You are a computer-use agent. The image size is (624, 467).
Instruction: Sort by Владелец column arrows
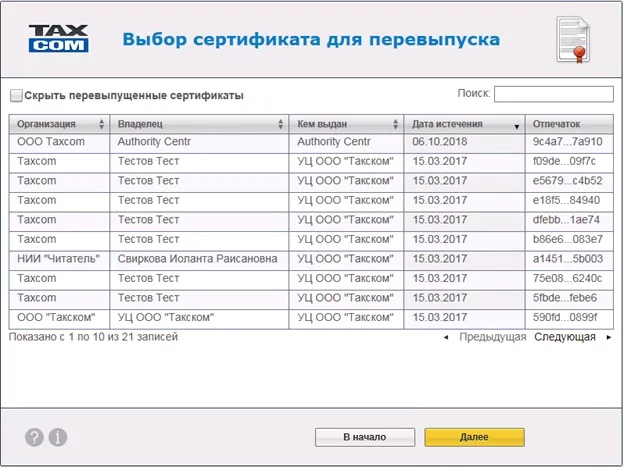(x=281, y=124)
